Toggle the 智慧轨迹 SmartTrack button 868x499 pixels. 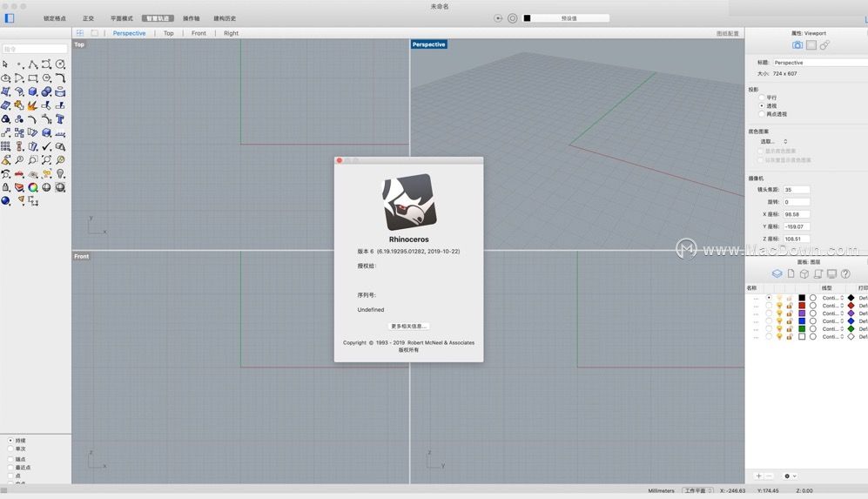(158, 18)
